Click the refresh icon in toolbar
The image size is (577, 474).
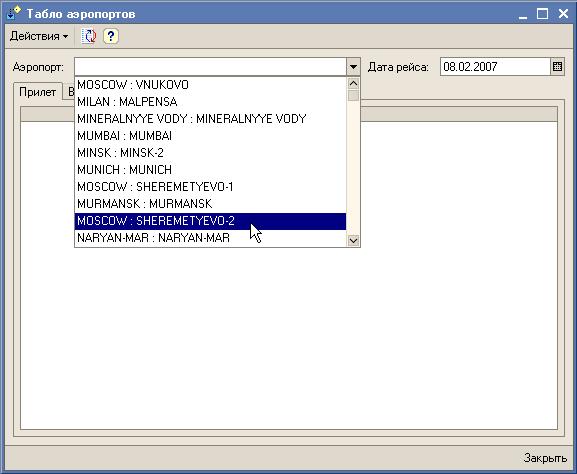[x=89, y=36]
